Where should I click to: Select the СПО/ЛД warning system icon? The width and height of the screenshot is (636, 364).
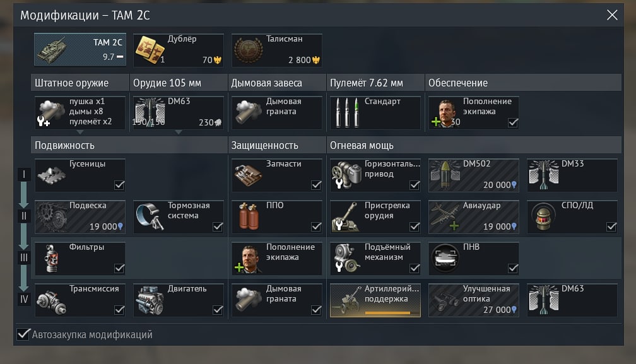543,216
